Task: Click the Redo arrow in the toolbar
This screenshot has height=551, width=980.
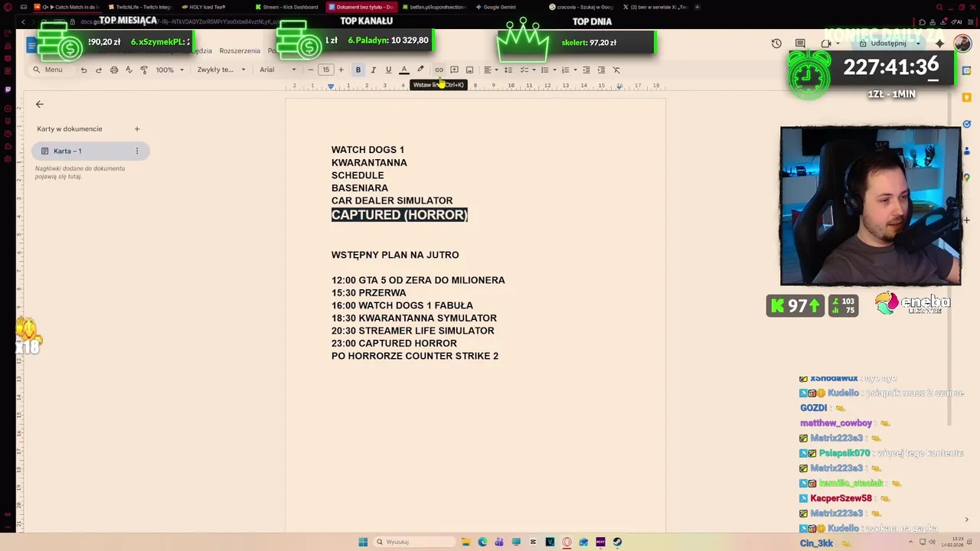Action: coord(99,70)
